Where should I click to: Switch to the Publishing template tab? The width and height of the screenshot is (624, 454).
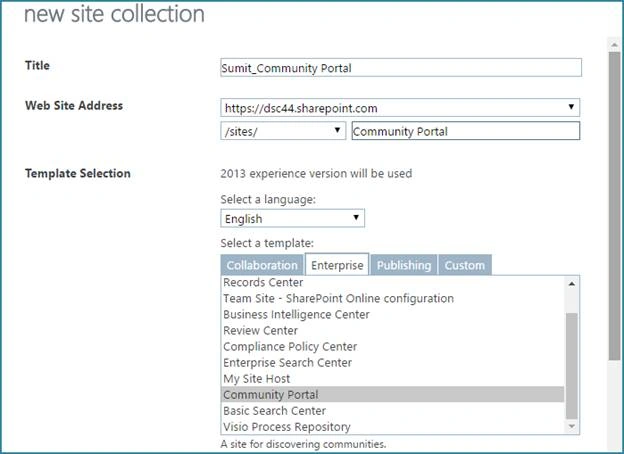[404, 265]
